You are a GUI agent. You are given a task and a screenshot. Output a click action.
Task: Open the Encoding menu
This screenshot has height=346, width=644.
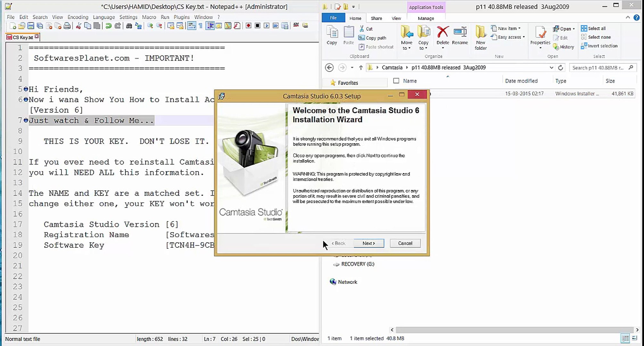click(x=78, y=17)
